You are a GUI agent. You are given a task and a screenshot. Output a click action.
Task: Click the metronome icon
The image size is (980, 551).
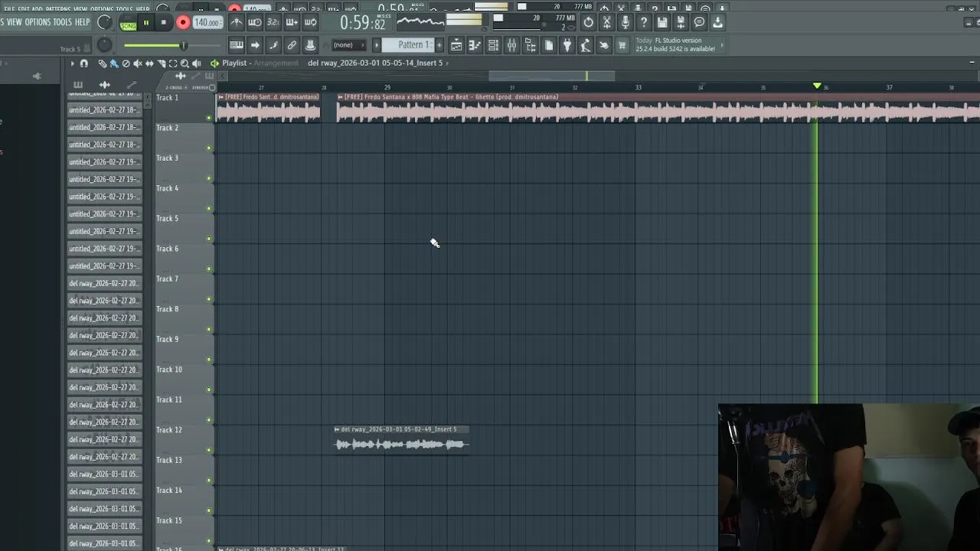pyautogui.click(x=237, y=22)
